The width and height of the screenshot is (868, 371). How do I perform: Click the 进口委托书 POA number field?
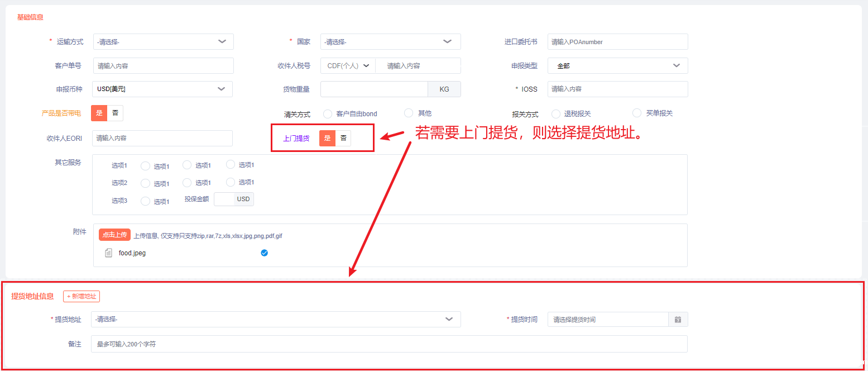(x=617, y=42)
